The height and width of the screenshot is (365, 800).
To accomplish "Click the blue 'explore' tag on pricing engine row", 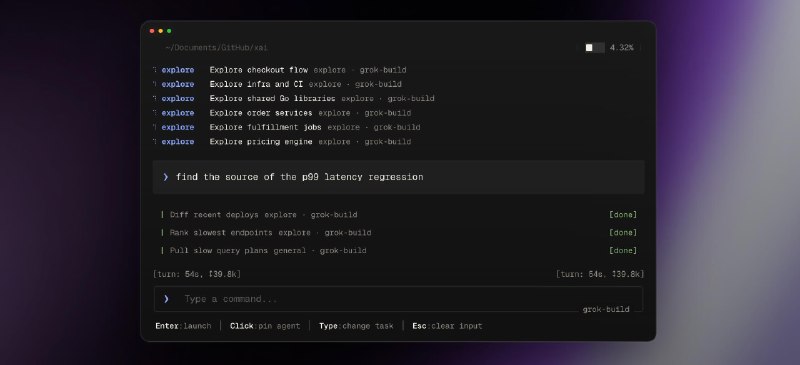I will tap(178, 141).
